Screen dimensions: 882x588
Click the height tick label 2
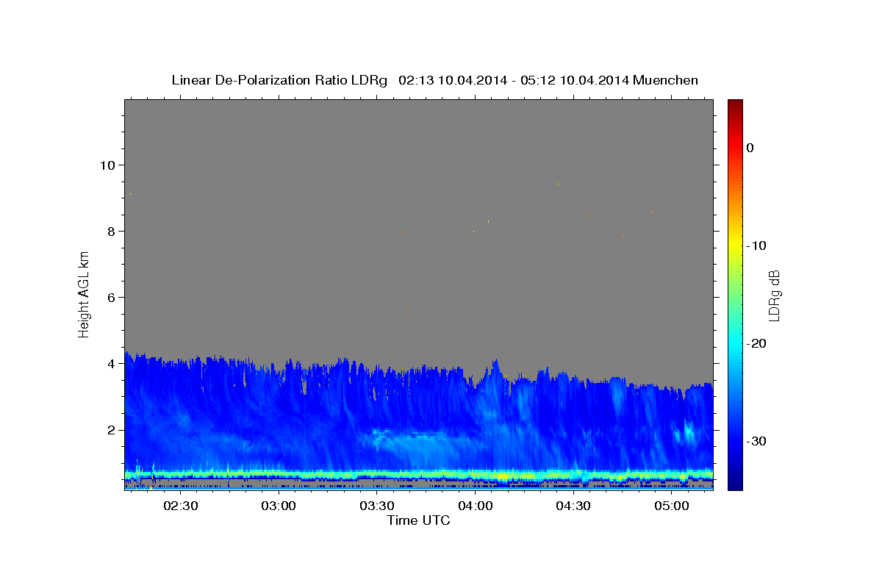[110, 429]
